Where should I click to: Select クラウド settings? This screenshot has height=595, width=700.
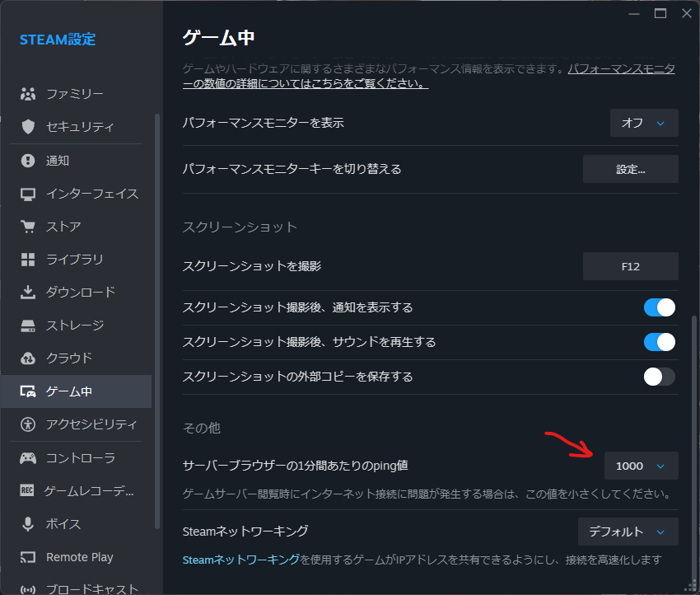tap(76, 358)
